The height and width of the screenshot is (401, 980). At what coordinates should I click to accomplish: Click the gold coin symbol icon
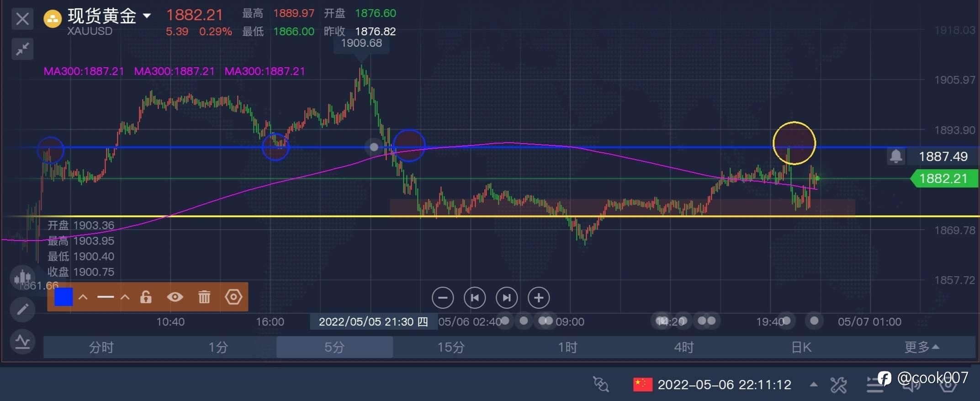(x=52, y=19)
